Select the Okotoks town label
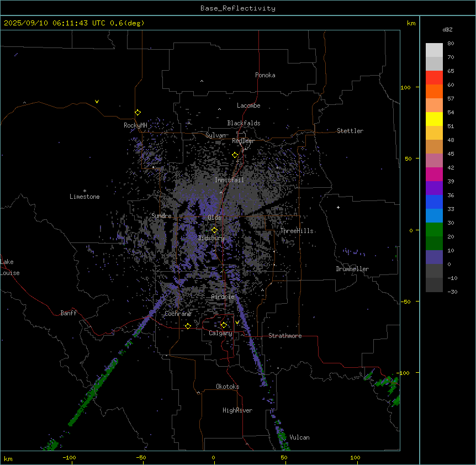Screen dimensions: 476x465 point(228,387)
